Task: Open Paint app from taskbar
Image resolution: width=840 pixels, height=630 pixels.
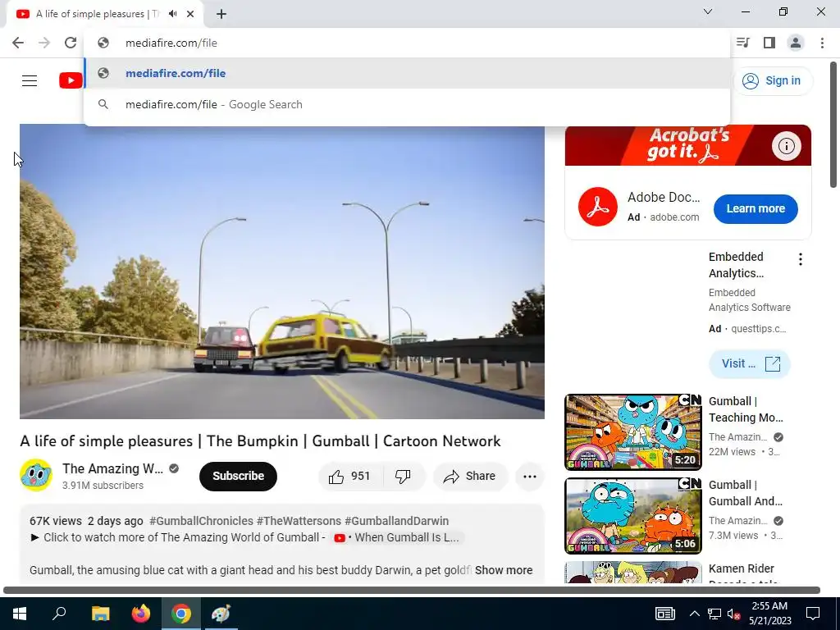Action: point(221,614)
